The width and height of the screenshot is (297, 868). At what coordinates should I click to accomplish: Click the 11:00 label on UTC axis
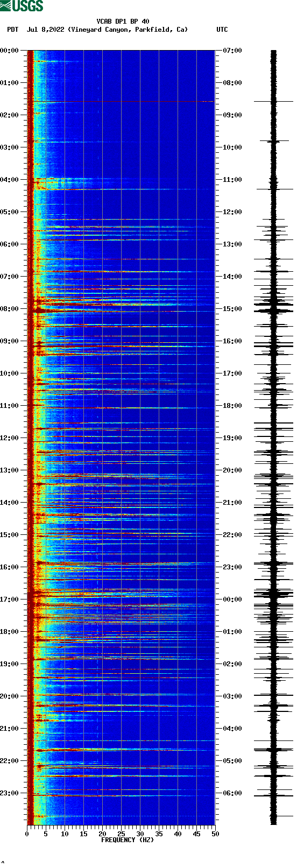[x=232, y=180]
